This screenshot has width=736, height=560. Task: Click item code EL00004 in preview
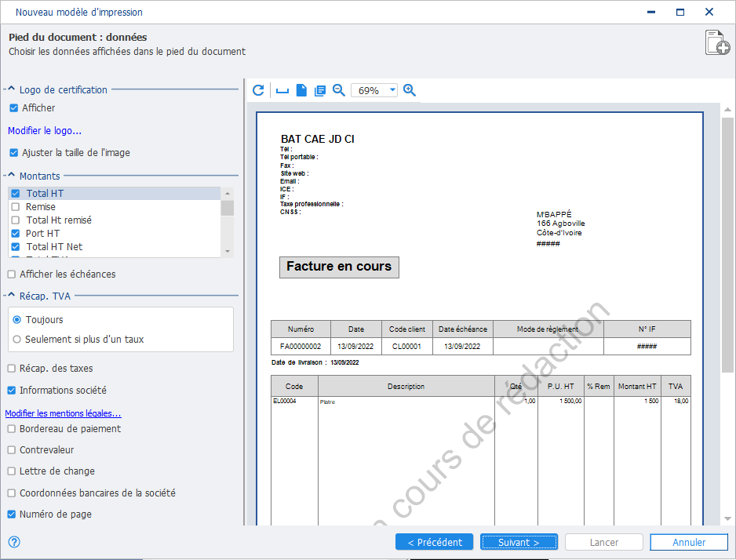point(285,401)
